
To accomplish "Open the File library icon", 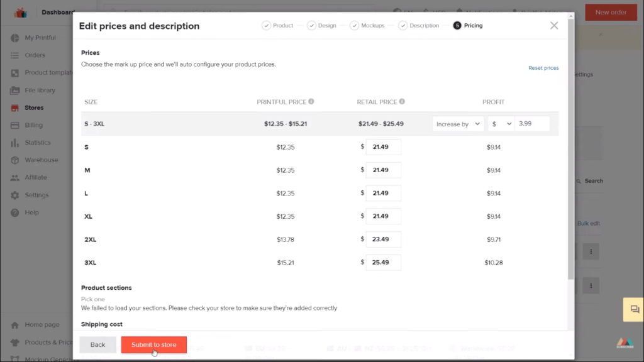I will (15, 90).
